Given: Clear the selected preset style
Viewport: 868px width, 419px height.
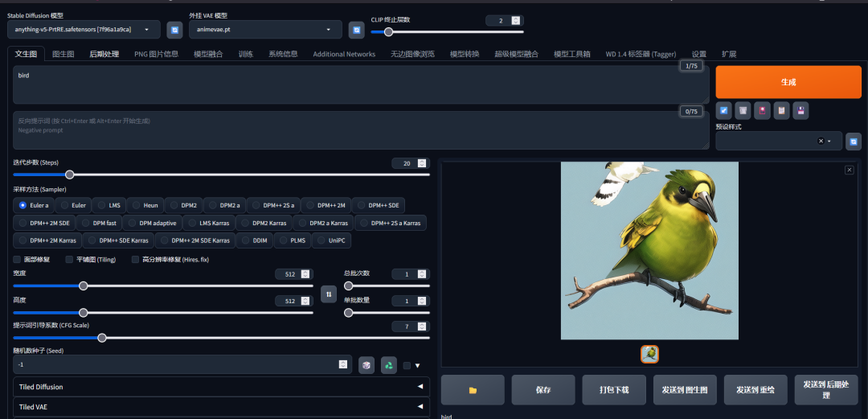Looking at the screenshot, I should click(821, 141).
